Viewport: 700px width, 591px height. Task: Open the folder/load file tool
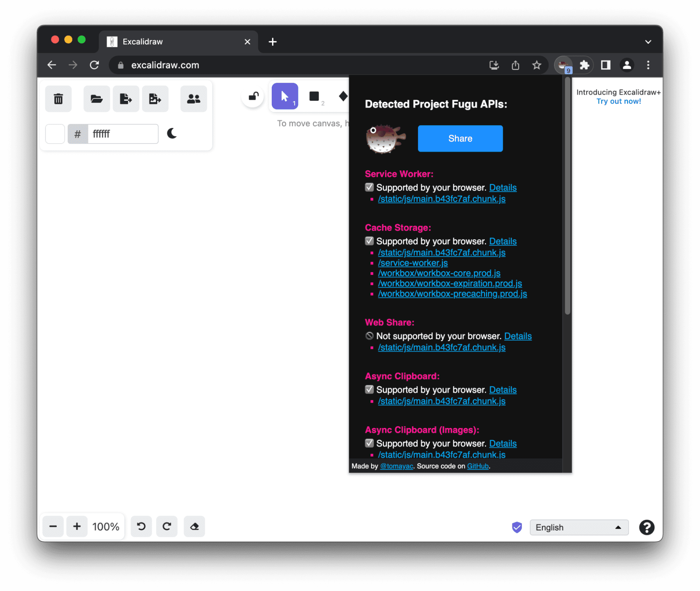coord(96,98)
